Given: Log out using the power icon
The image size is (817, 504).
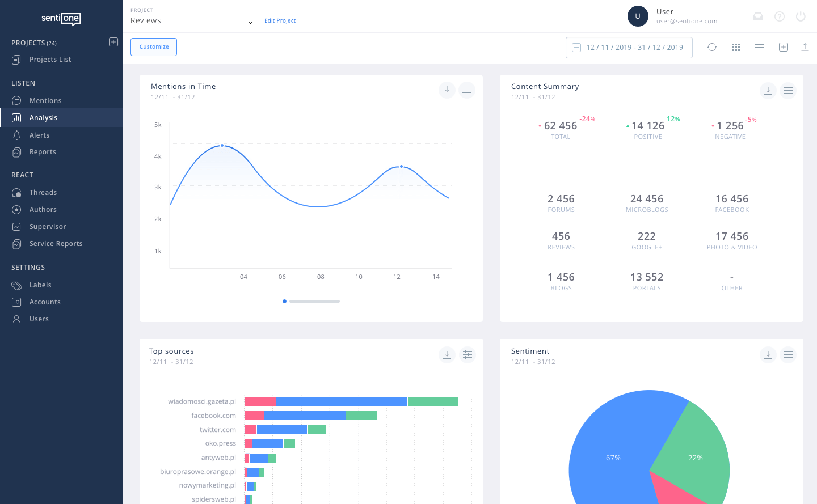Looking at the screenshot, I should point(801,16).
